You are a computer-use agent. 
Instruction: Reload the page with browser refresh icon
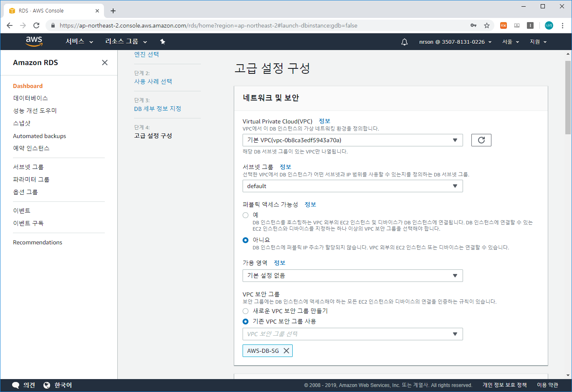[x=36, y=25]
